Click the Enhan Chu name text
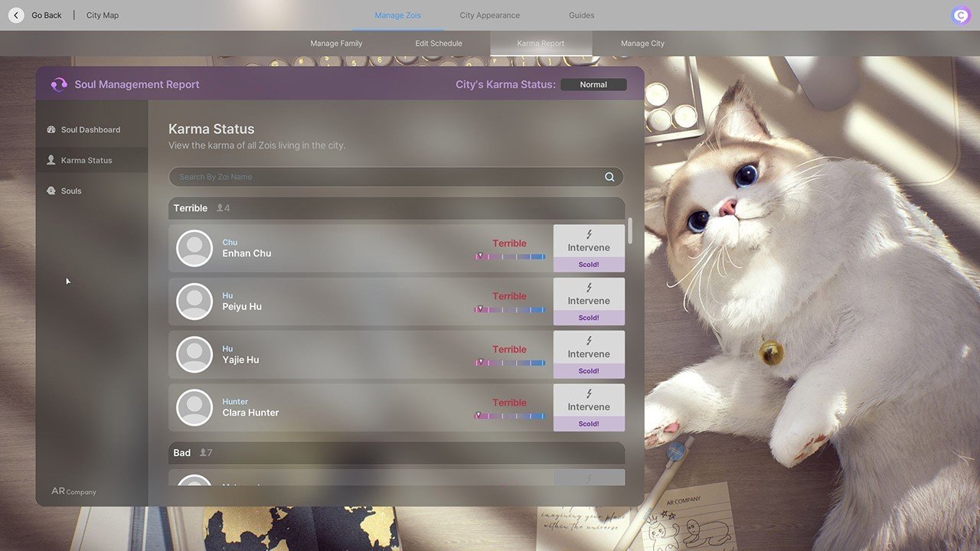The height and width of the screenshot is (551, 980). [247, 253]
